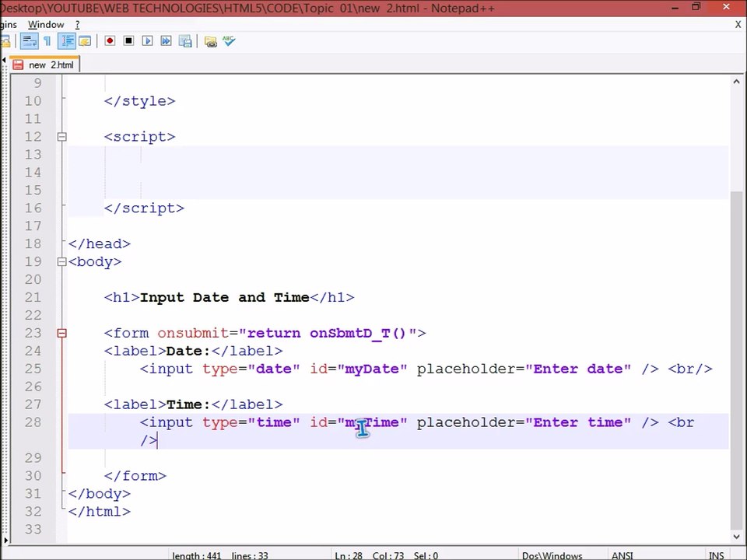
Task: Select the new 2.html tab
Action: click(45, 65)
